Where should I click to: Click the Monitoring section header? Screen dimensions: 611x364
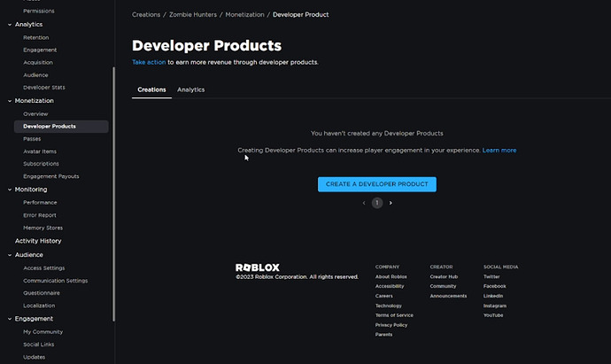coord(31,190)
